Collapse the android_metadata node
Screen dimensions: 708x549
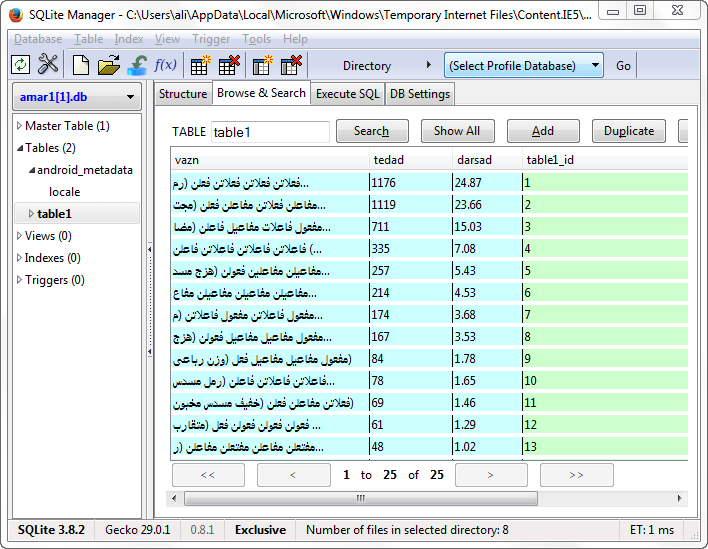pyautogui.click(x=32, y=170)
